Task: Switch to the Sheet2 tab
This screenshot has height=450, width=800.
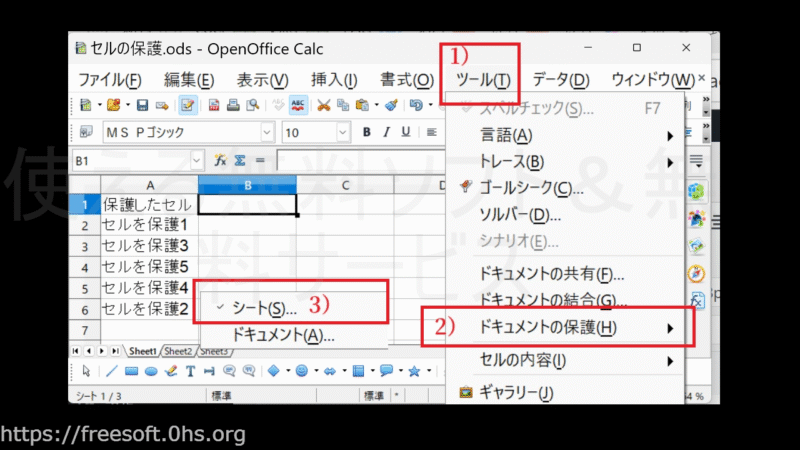Action: click(178, 351)
